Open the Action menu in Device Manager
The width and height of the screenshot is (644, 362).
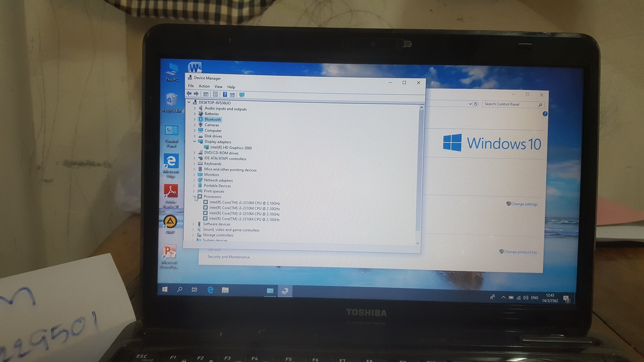tap(204, 86)
